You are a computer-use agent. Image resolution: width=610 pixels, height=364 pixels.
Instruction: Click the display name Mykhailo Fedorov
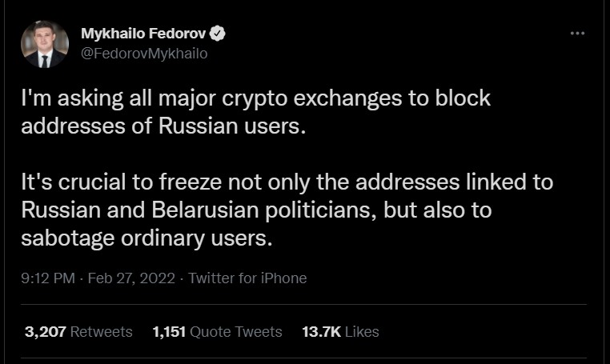click(x=143, y=34)
